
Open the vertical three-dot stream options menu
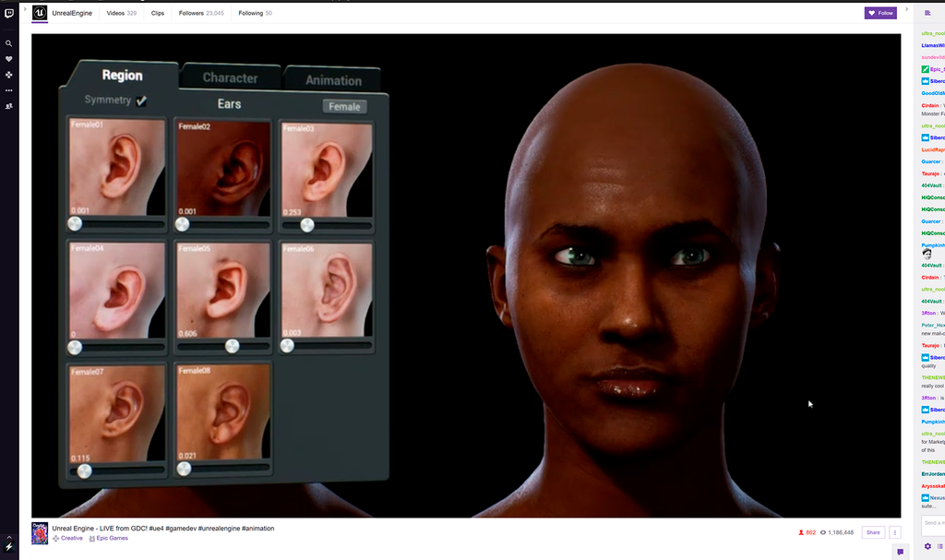point(894,532)
